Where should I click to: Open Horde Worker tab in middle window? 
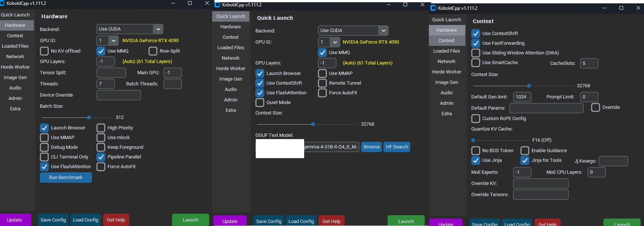[231, 68]
